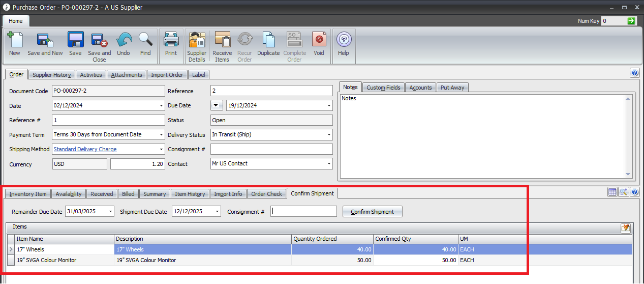Expand the Payment Term dropdown
This screenshot has height=284, width=644.
click(161, 135)
